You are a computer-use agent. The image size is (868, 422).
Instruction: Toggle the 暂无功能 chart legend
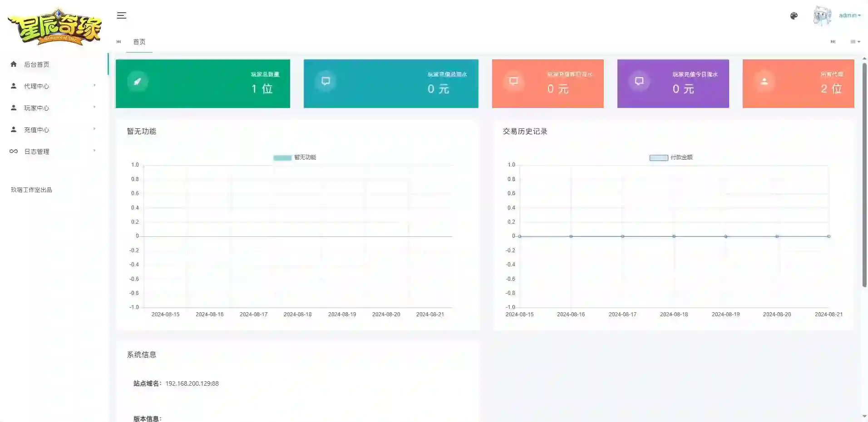tap(294, 157)
